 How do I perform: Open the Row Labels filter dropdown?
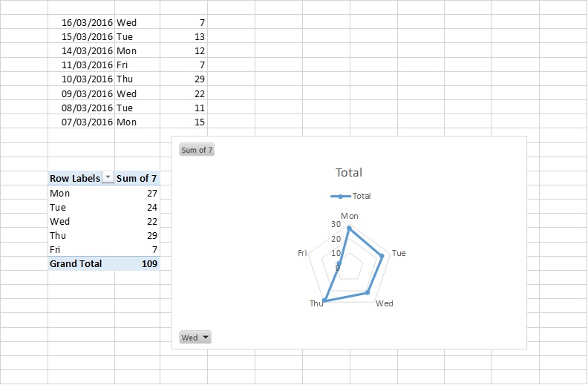(108, 178)
